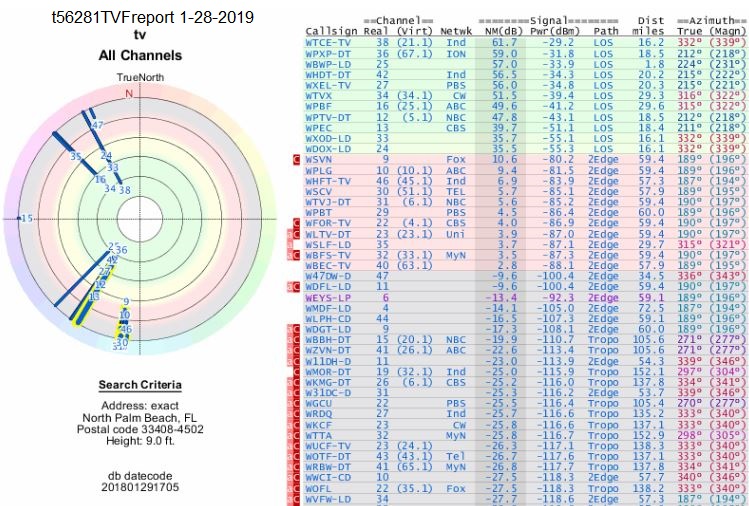Click channel 15 marker on radar plot
Screen dimensions: 749x506
click(27, 218)
